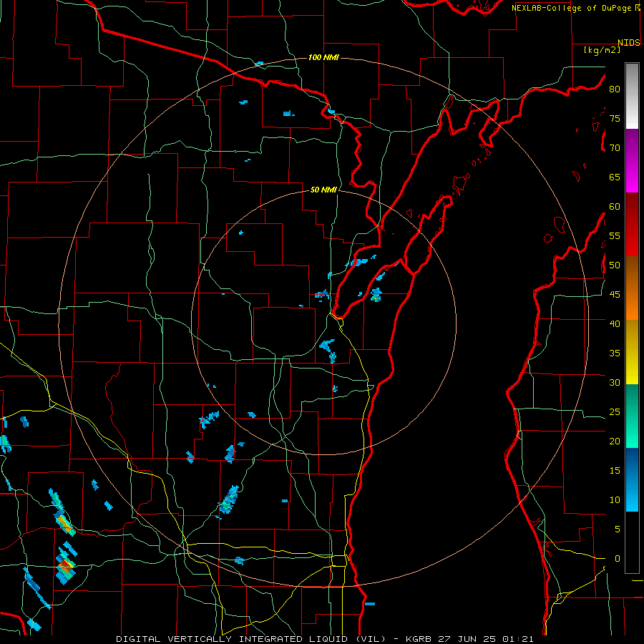Pick the dark red segment of the color scale
Viewport: 644px width, 644px height.
tap(632, 225)
